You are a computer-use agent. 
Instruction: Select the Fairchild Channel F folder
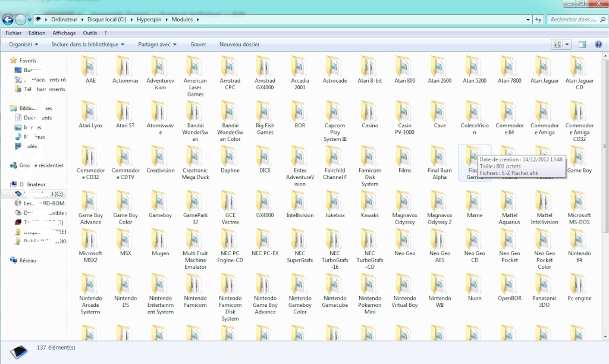[x=334, y=163]
